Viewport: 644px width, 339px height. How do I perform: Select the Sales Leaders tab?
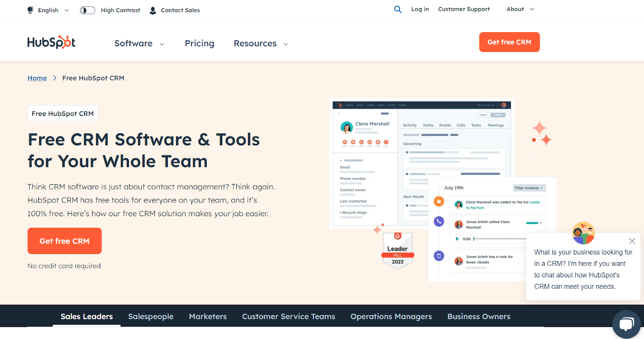[87, 316]
